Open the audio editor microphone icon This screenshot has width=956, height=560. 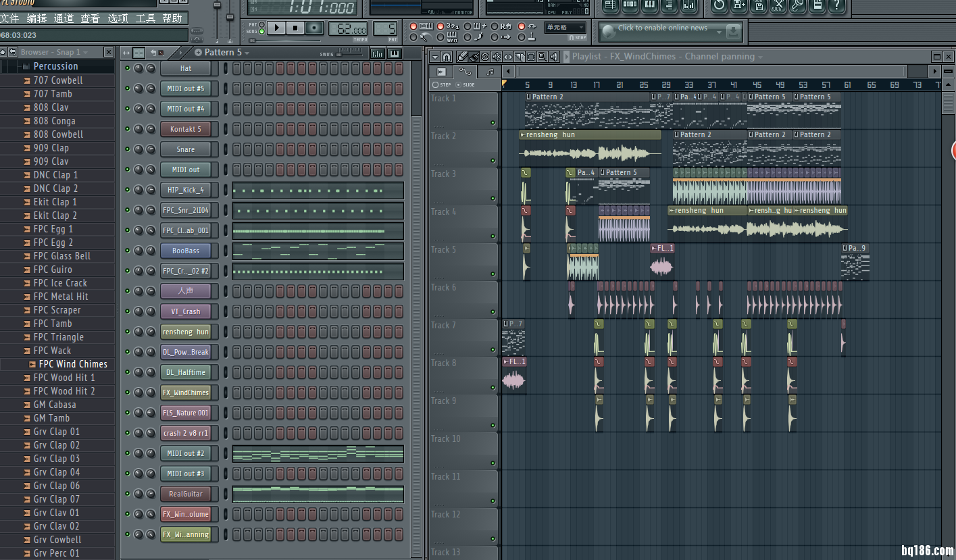[x=797, y=6]
